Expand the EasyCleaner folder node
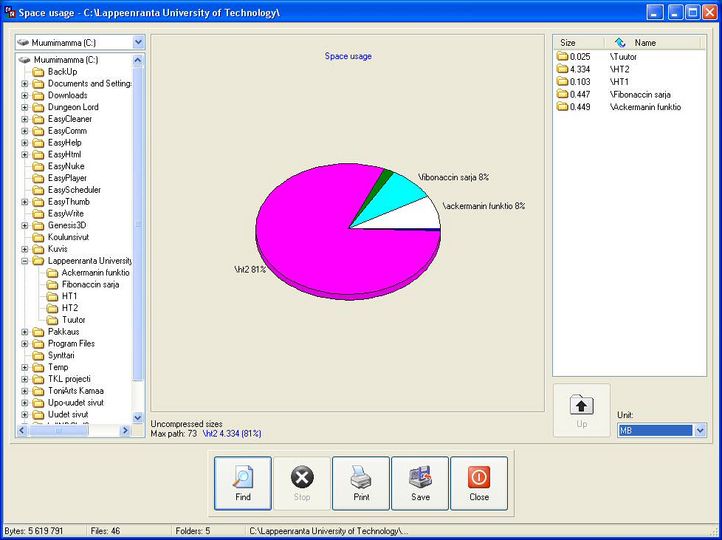The width and height of the screenshot is (722, 540). [25, 119]
